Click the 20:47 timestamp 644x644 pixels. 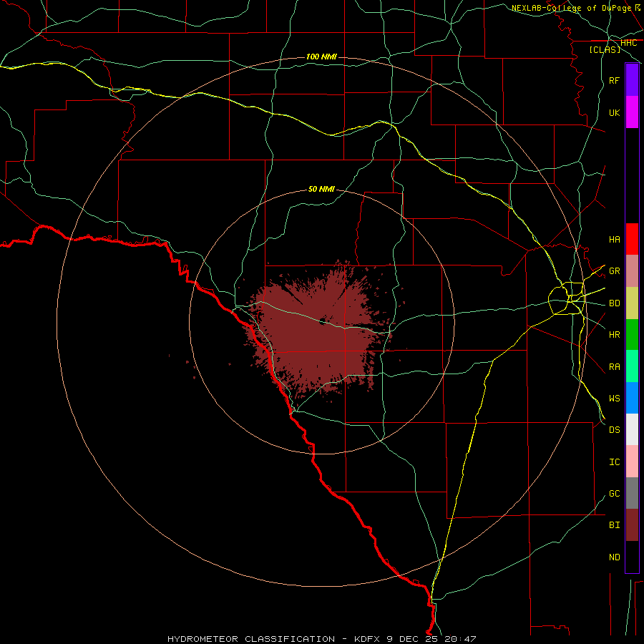tap(459, 639)
